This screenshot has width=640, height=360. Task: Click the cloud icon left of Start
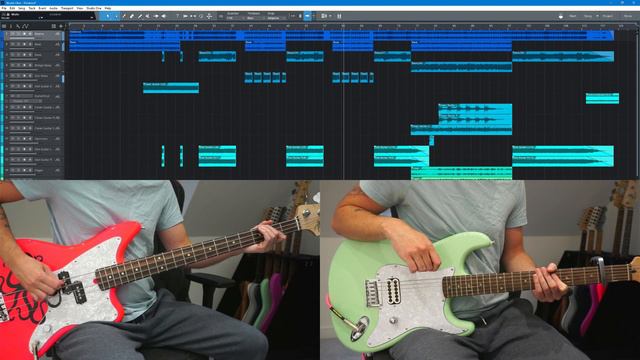click(560, 16)
